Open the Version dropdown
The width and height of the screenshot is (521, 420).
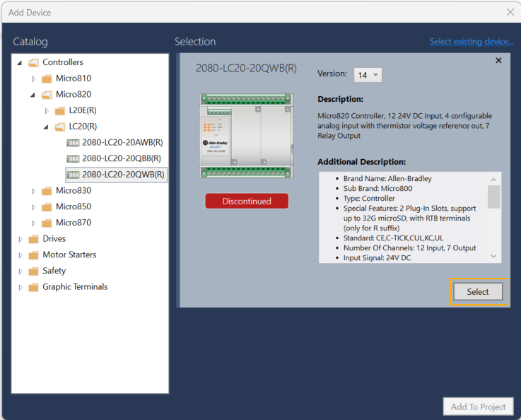pos(368,74)
